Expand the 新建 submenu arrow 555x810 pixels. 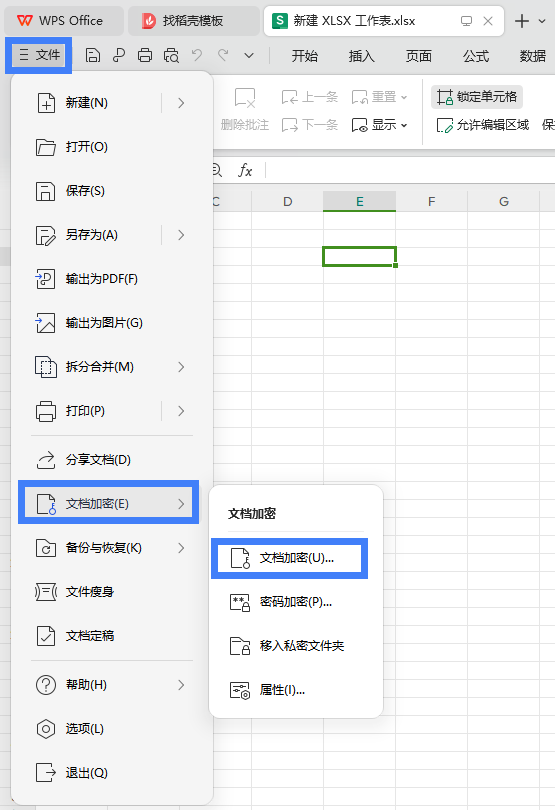pos(181,103)
